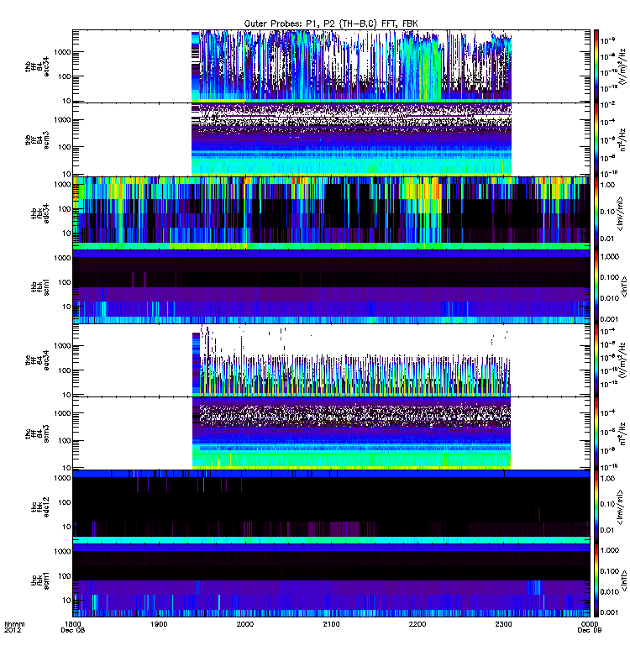
Task: Click the '2200' time tick label
Action: click(x=417, y=624)
